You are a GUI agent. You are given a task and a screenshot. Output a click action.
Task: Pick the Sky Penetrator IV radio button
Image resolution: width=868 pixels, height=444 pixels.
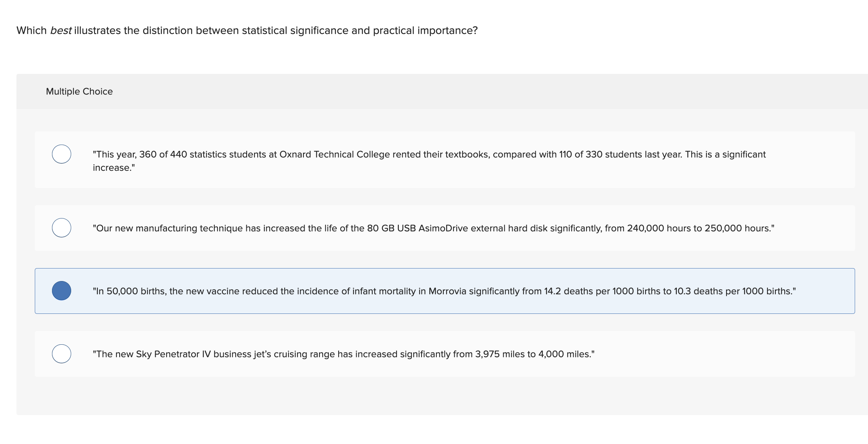pyautogui.click(x=61, y=354)
